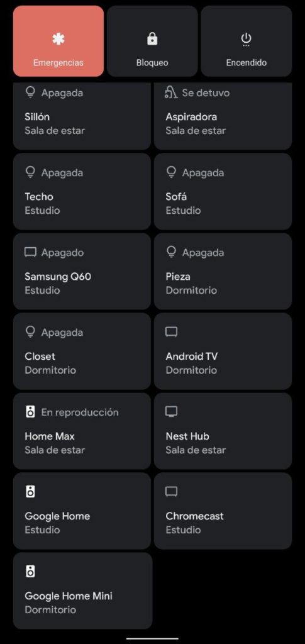The image size is (305, 644).
Task: Tap the Emergencias asterisk icon
Action: point(58,39)
